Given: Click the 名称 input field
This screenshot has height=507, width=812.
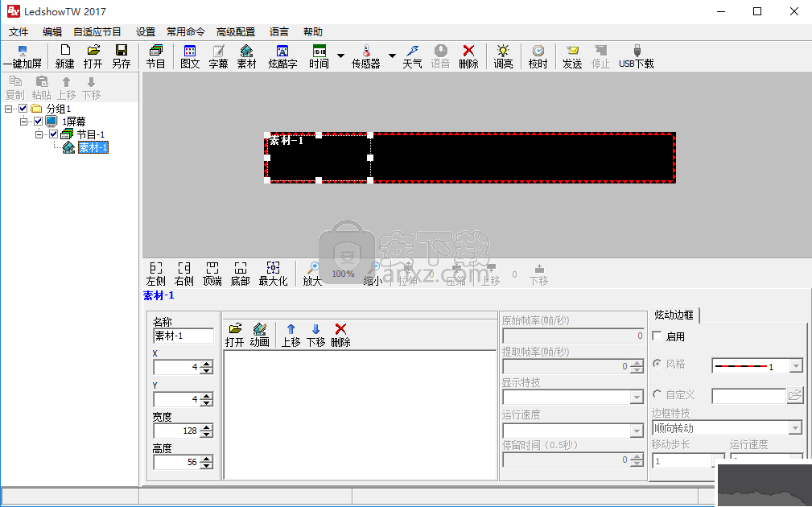Looking at the screenshot, I should pyautogui.click(x=183, y=336).
